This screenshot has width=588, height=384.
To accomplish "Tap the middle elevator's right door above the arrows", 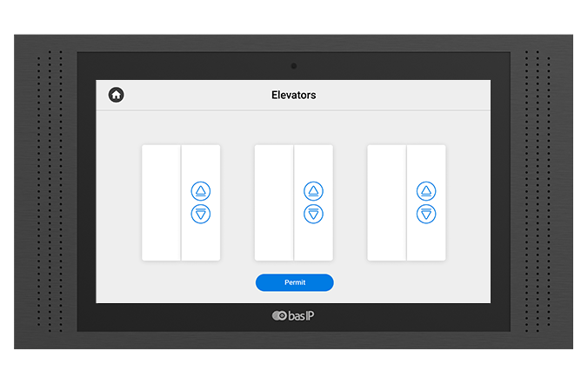I will [313, 162].
